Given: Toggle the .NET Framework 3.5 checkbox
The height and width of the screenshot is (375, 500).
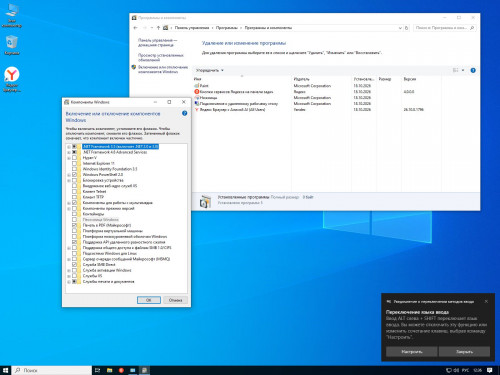Looking at the screenshot, I should click(x=74, y=146).
